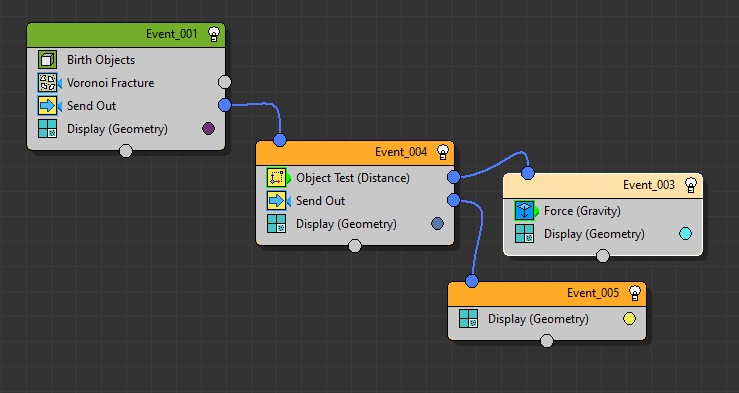Open yellow display color swatch in Event_005

[629, 319]
